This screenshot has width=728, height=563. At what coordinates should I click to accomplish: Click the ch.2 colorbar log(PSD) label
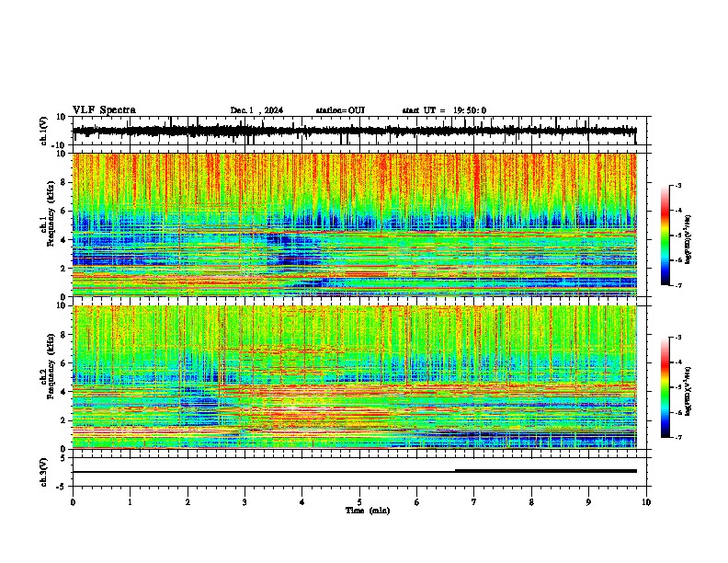[x=688, y=391]
